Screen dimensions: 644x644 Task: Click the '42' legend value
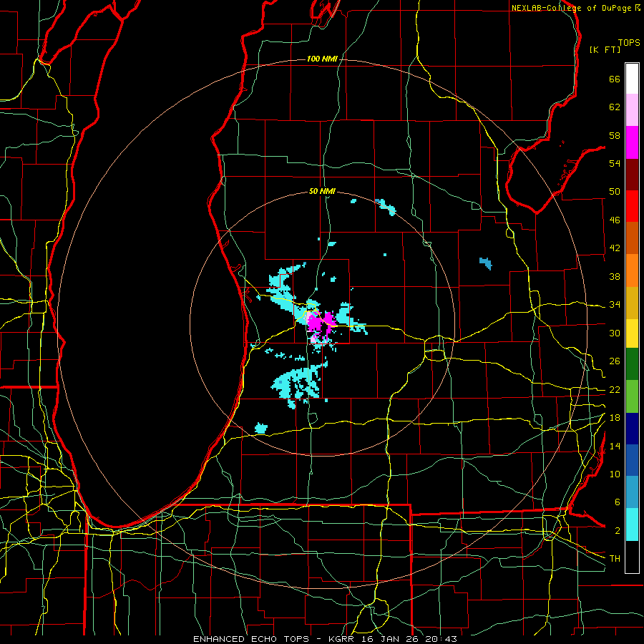tap(615, 248)
